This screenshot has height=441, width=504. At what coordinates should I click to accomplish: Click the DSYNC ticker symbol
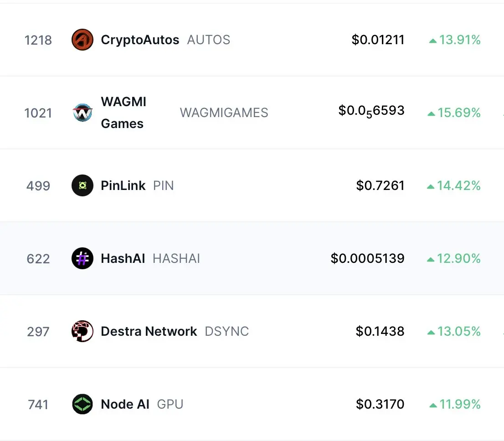[227, 331]
